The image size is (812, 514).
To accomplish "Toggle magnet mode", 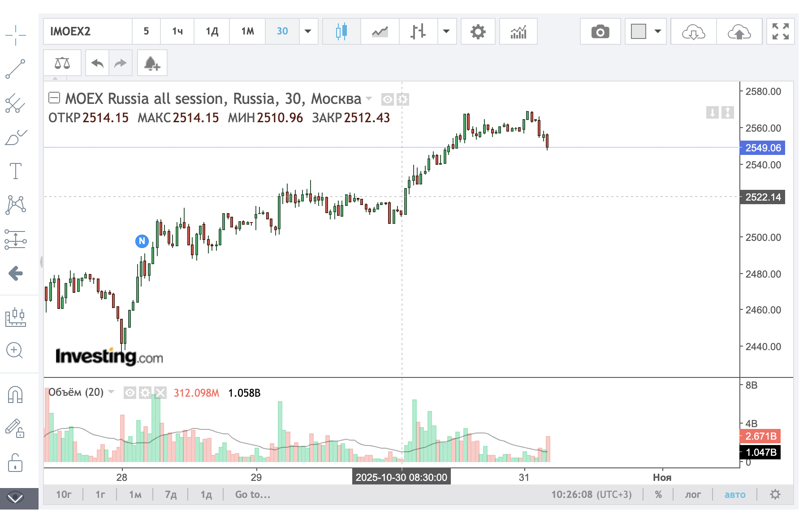I will (16, 394).
